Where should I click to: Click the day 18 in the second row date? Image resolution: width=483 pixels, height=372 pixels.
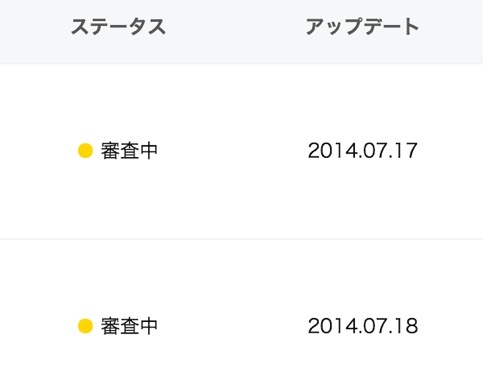pyautogui.click(x=407, y=326)
